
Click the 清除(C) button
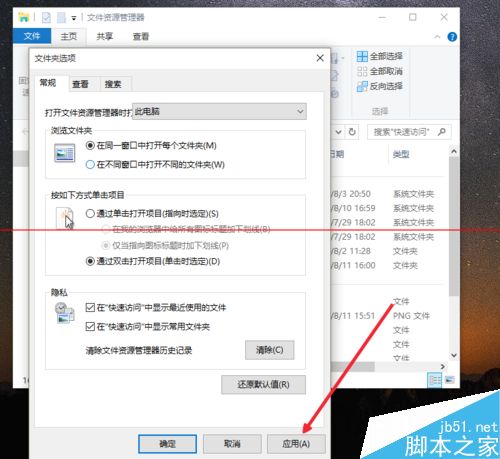270,350
